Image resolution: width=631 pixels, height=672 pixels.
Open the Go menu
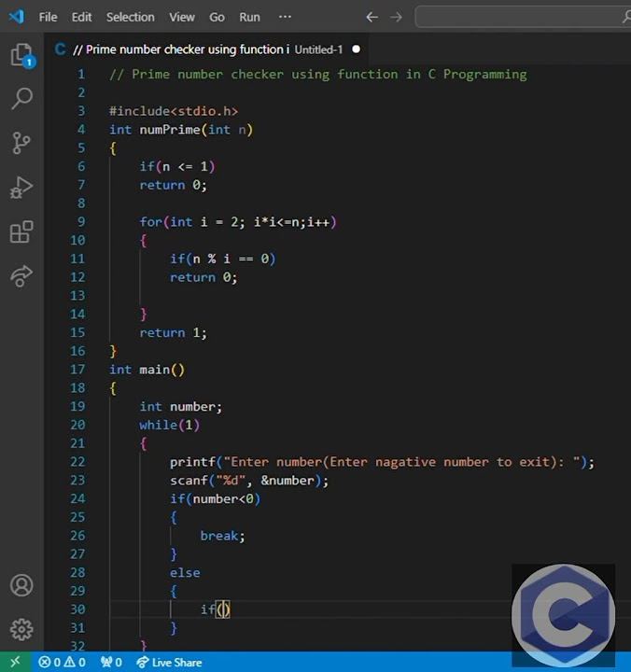217,17
